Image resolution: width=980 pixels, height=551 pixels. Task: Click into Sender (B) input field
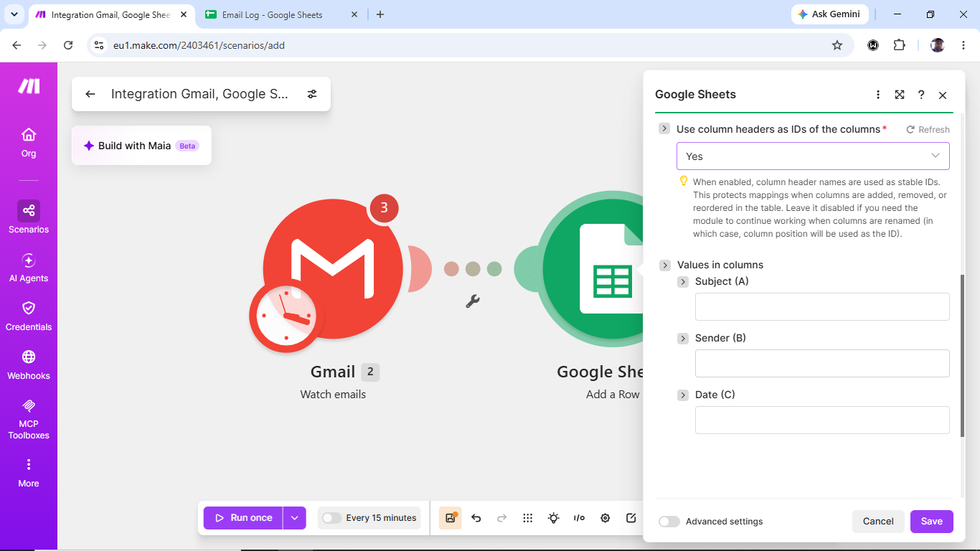click(x=822, y=363)
